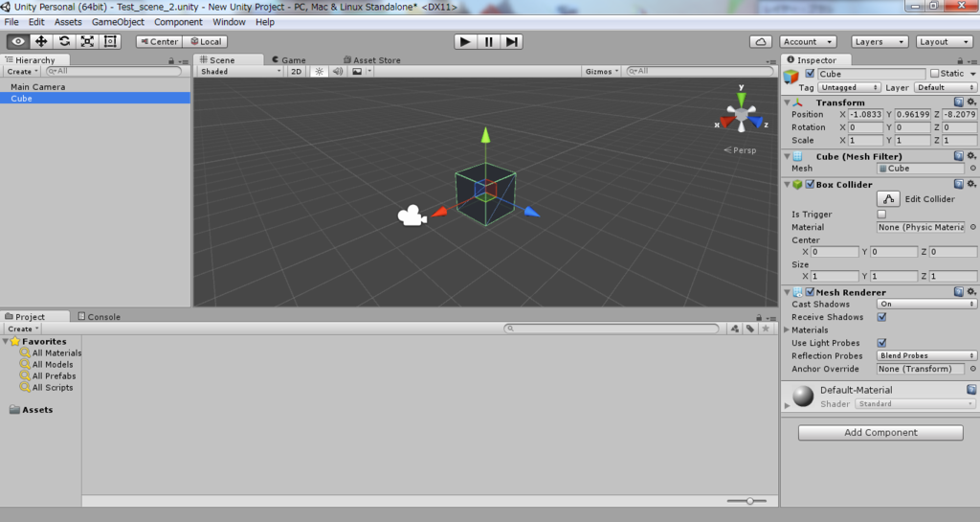Screen dimensions: 980x522
Task: Open the Layer Default dropdown
Action: point(945,87)
